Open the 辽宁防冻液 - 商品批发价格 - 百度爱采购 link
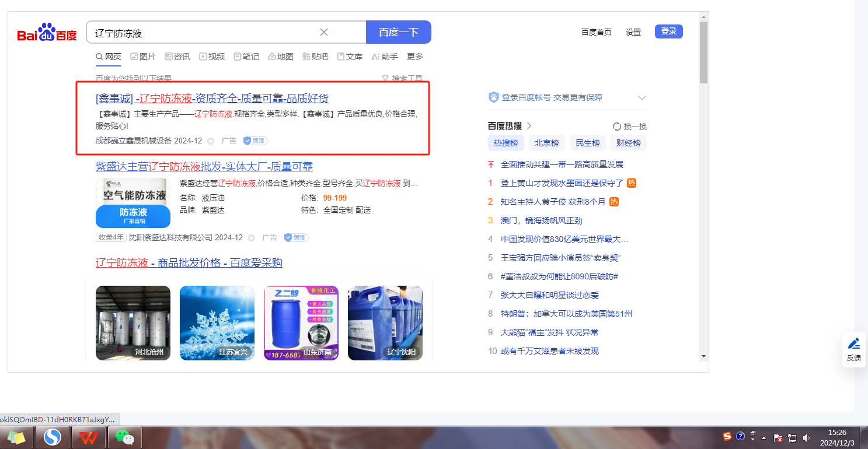The image size is (868, 449). click(189, 263)
